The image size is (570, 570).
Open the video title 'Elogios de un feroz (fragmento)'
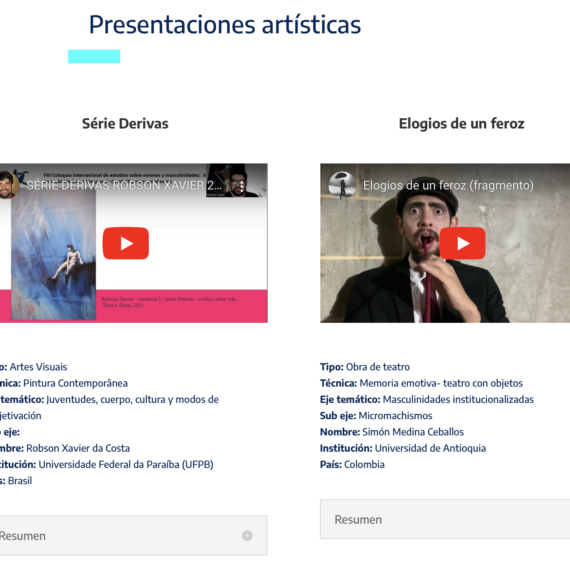click(x=448, y=185)
